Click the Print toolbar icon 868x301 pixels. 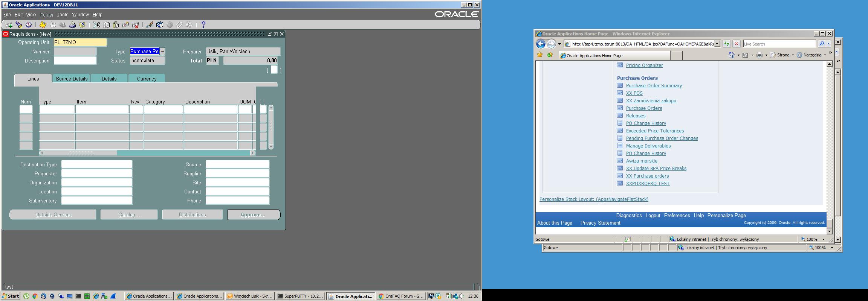click(72, 25)
